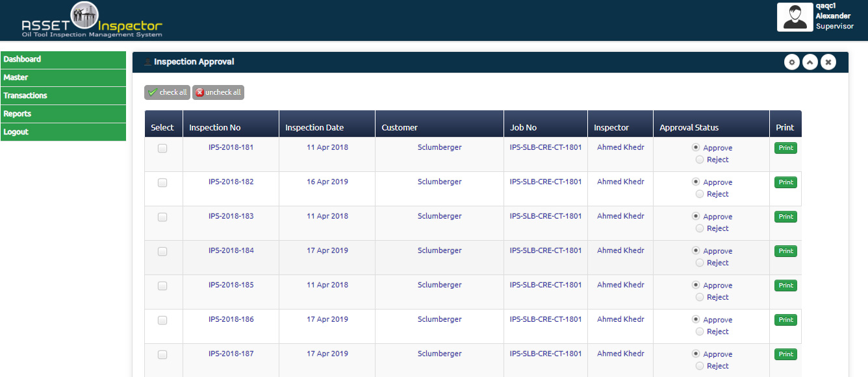The width and height of the screenshot is (868, 377).
Task: Tick the checkbox for IPS-2018-186
Action: [x=162, y=321]
